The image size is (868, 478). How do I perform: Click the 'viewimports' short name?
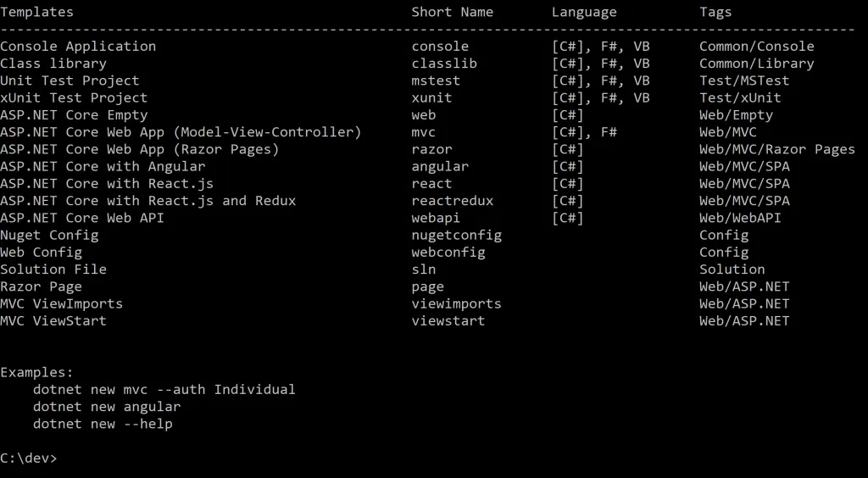456,303
